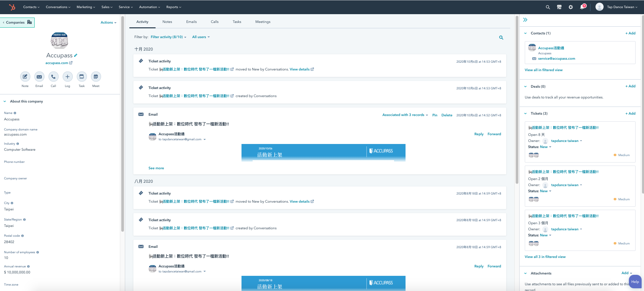Delete the October 6 email
Screen dimensions: 644x291
[x=447, y=115]
